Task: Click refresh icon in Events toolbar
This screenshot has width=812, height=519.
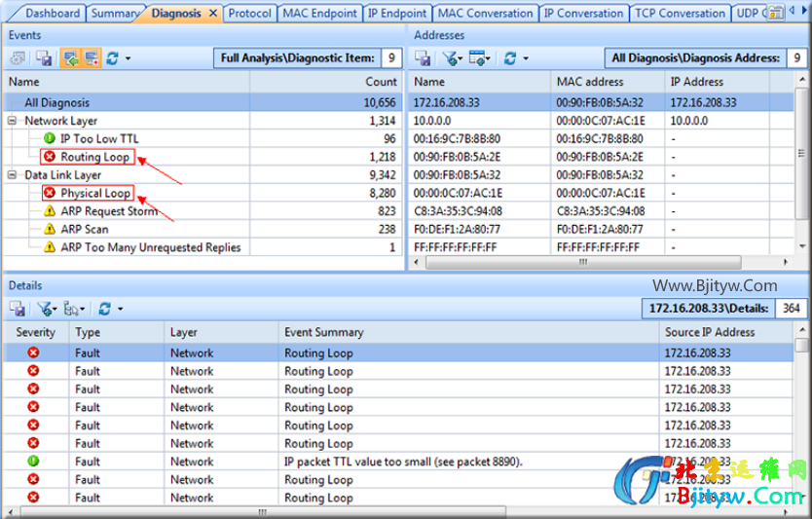Action: click(x=112, y=58)
